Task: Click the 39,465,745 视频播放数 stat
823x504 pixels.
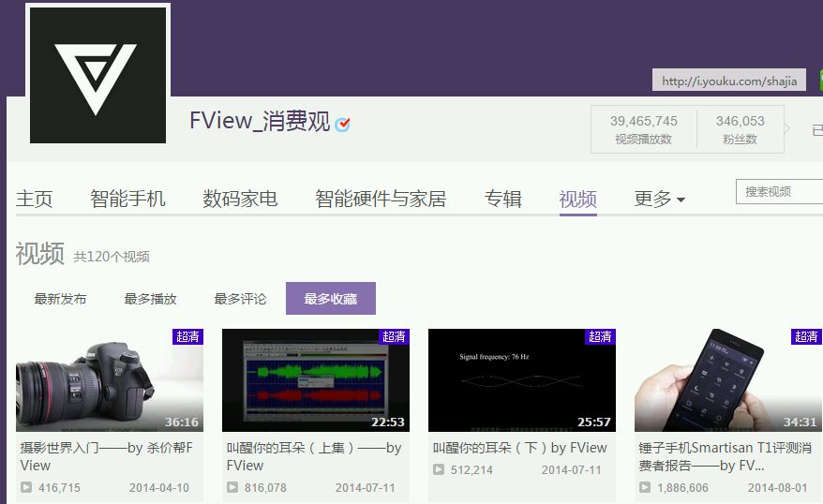Action: coord(643,129)
